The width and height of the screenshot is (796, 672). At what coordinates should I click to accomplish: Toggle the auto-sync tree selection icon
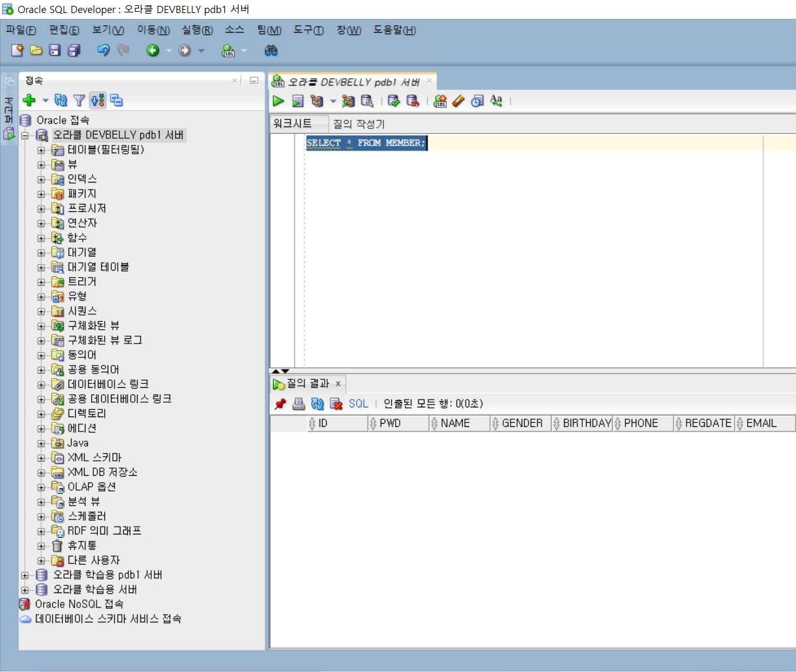98,100
